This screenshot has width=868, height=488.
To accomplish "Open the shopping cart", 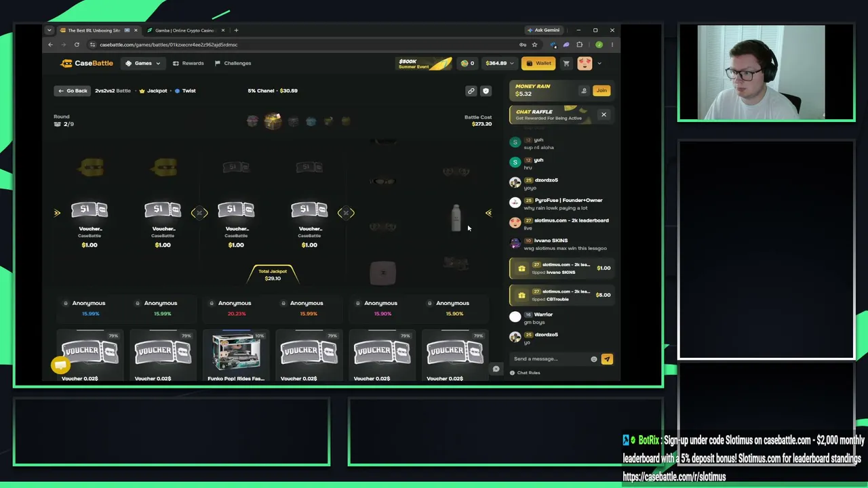I will 566,63.
